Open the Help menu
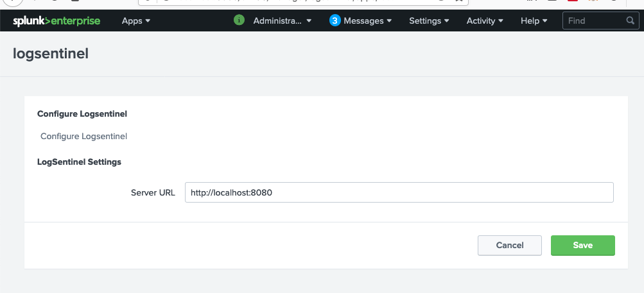Viewport: 644px width, 293px height. [534, 21]
